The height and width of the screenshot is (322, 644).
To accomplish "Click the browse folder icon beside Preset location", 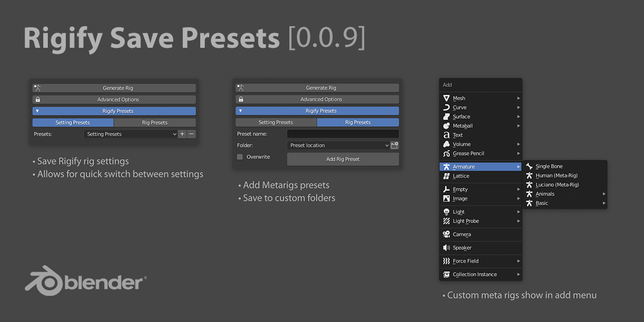I will coord(394,145).
